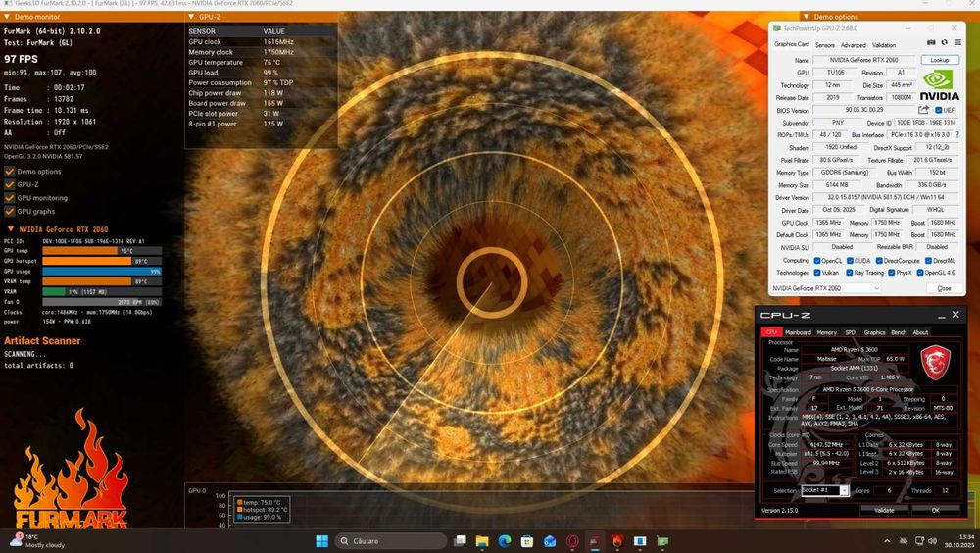Screen dimensions: 980x553
Task: Open Microsoft Store from the taskbar
Action: tap(527, 541)
